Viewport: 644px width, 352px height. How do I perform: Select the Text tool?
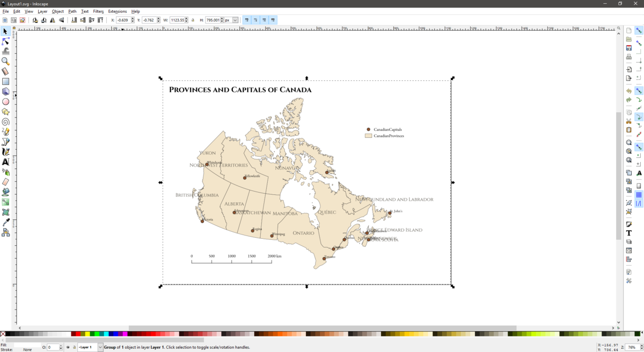click(x=5, y=162)
